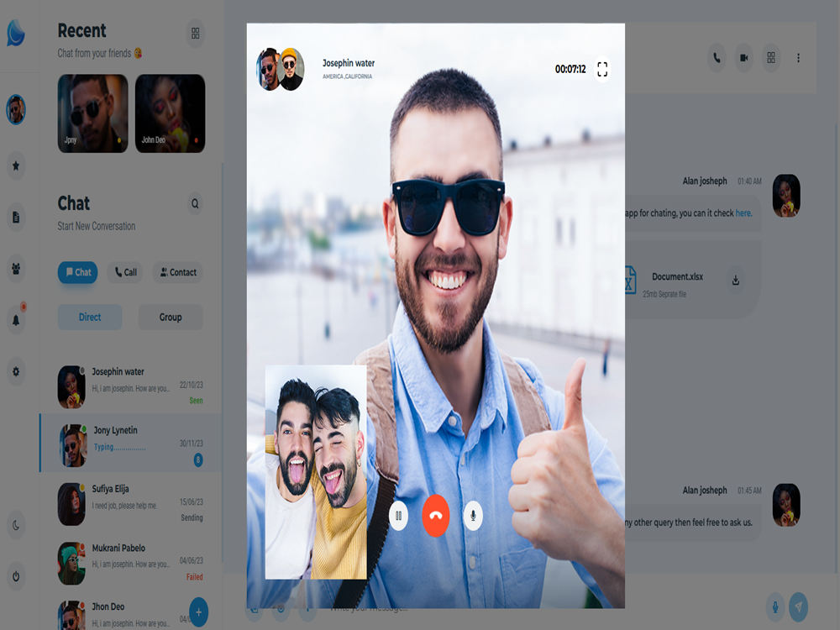Click the blue plus new chat button
Viewport: 840px width, 630px height.
click(x=199, y=612)
